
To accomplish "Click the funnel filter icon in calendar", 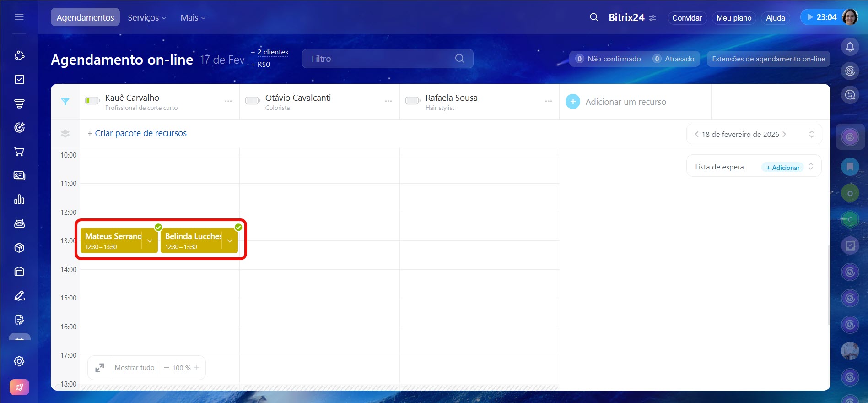I will 65,102.
